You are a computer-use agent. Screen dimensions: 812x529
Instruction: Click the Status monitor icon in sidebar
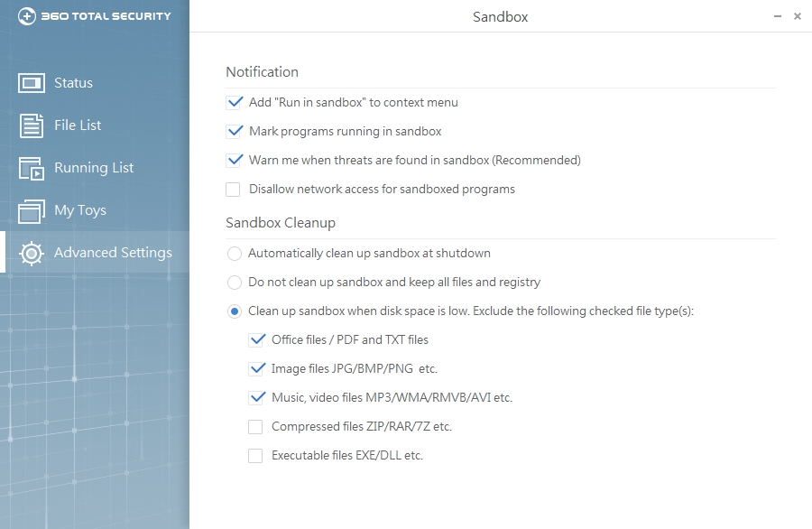(32, 83)
